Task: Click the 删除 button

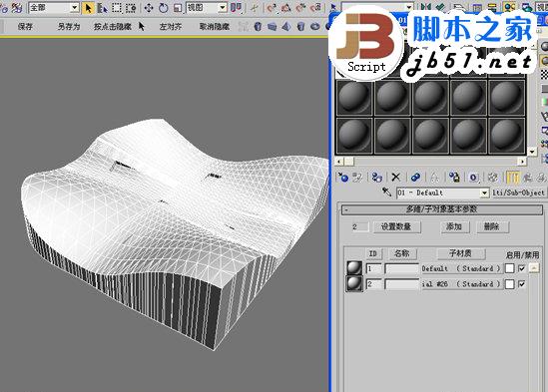Action: point(492,227)
